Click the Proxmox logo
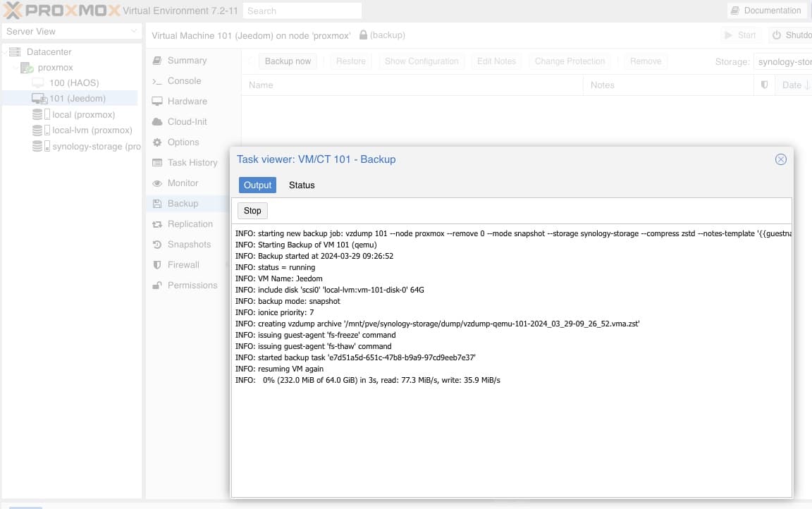Screen dimensions: 812x509 [61, 11]
